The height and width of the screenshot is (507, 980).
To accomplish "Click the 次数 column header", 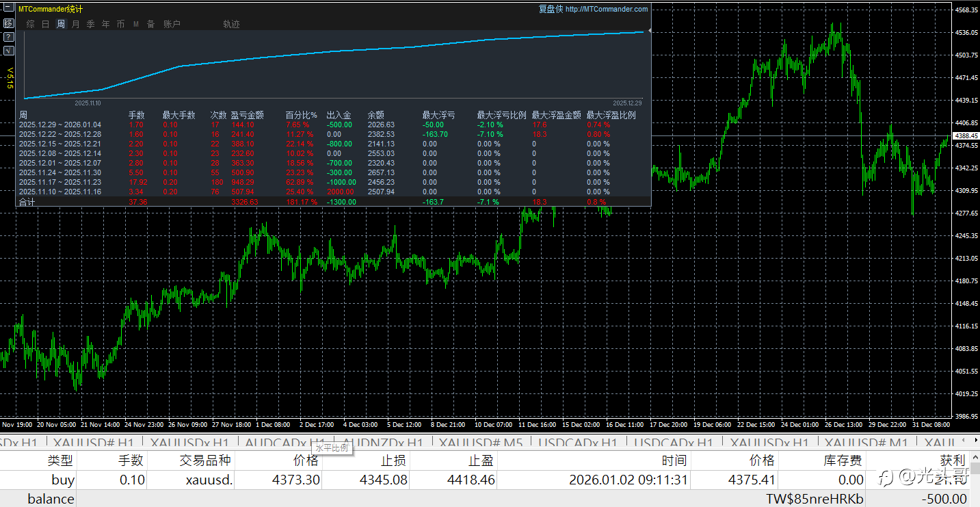I will pyautogui.click(x=218, y=115).
